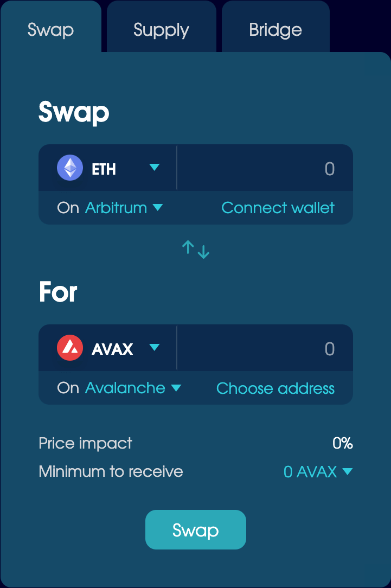Click the Ethereum logo icon

pyautogui.click(x=70, y=168)
